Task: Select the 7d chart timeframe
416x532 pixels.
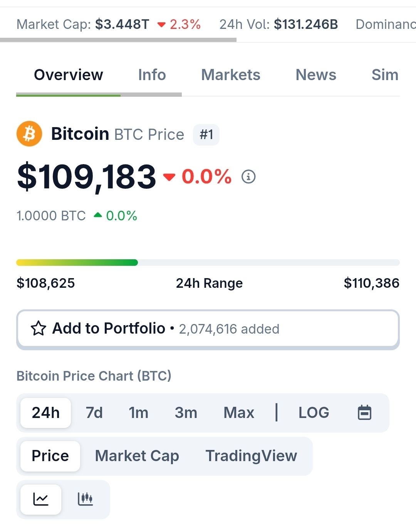Action: [94, 413]
